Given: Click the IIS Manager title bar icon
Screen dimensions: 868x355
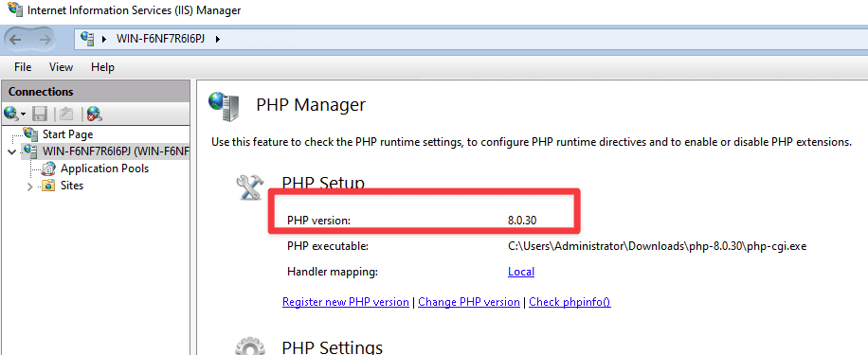Looking at the screenshot, I should pos(14,10).
